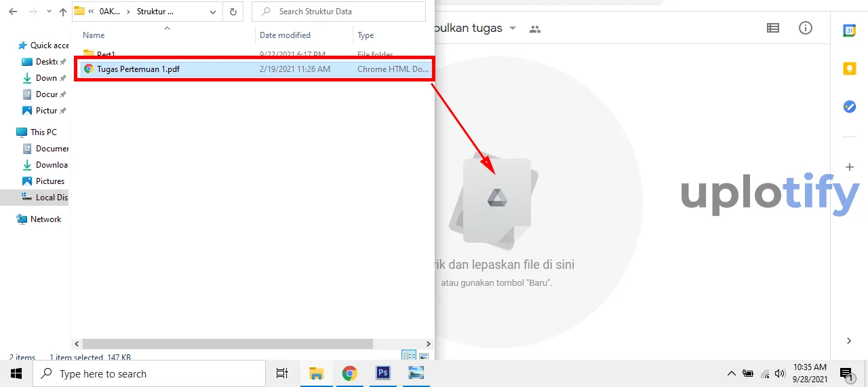Open Photoshop from the taskbar
This screenshot has width=868, height=387.
(382, 373)
